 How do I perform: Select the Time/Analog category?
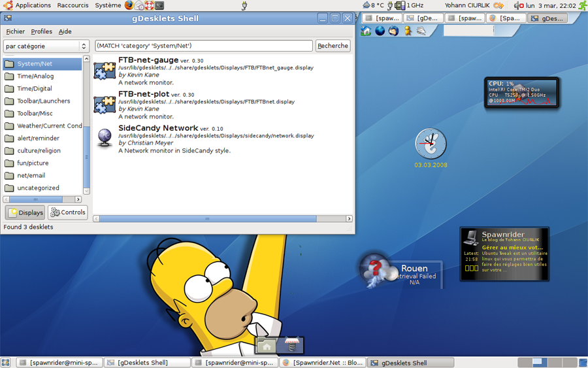click(x=42, y=76)
